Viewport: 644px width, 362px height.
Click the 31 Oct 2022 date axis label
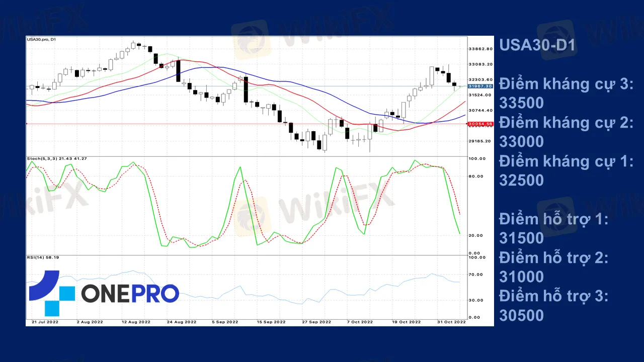451,322
